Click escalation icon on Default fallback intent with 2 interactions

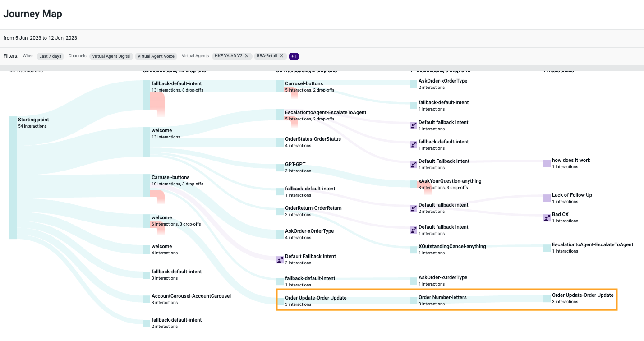point(413,208)
